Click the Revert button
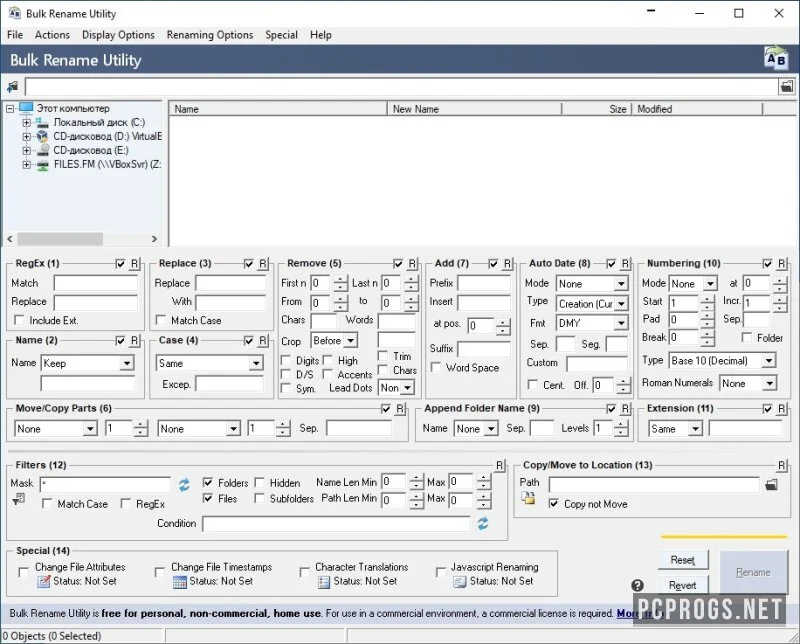The height and width of the screenshot is (644, 800). pos(683,585)
